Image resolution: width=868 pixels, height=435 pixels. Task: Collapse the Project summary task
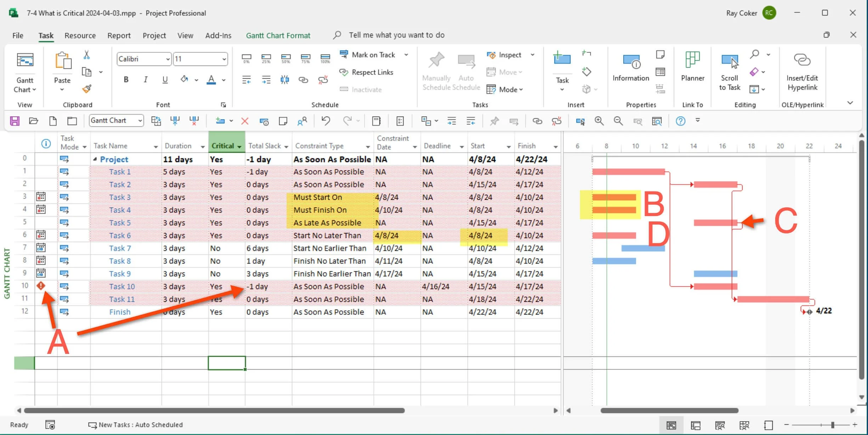[95, 159]
